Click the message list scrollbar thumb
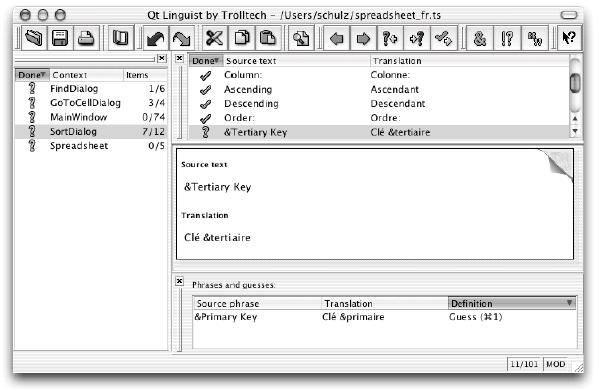The width and height of the screenshot is (599, 391). (x=575, y=82)
